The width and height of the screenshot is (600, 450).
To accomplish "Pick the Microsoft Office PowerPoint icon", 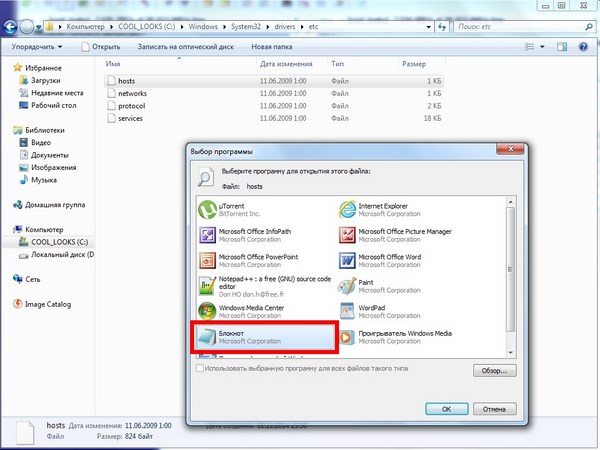I will coord(208,260).
